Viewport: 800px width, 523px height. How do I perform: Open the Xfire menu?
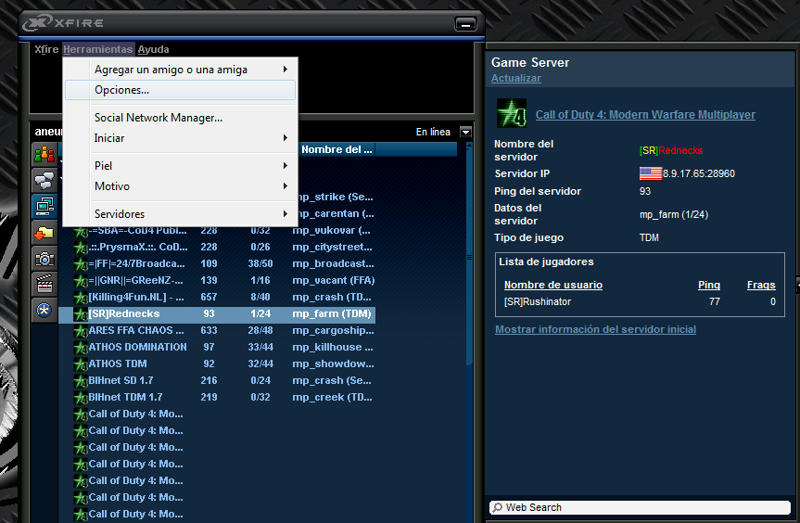pos(46,49)
